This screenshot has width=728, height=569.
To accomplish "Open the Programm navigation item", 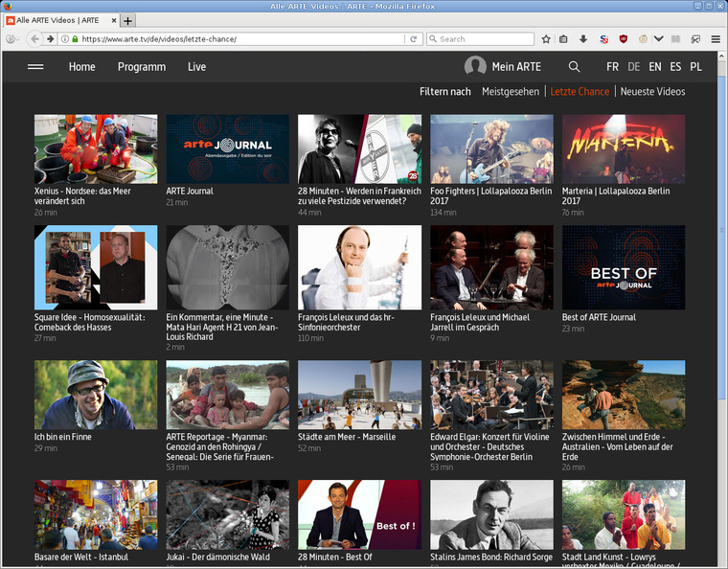I will (x=142, y=67).
